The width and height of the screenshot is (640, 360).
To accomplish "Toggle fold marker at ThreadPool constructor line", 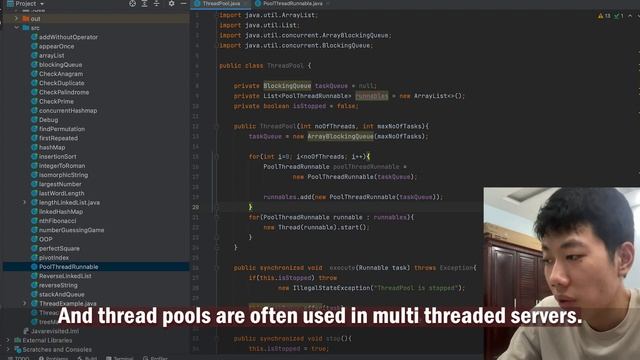I will (217, 126).
